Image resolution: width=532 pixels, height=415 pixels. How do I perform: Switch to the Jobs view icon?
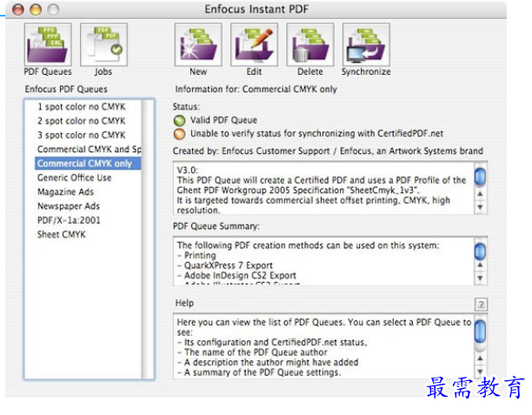pos(103,44)
